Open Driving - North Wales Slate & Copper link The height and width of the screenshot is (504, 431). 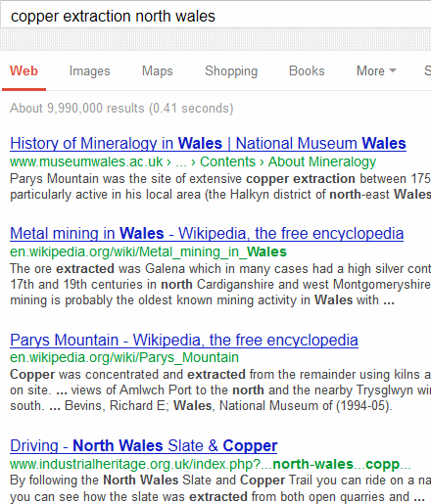[x=144, y=446]
